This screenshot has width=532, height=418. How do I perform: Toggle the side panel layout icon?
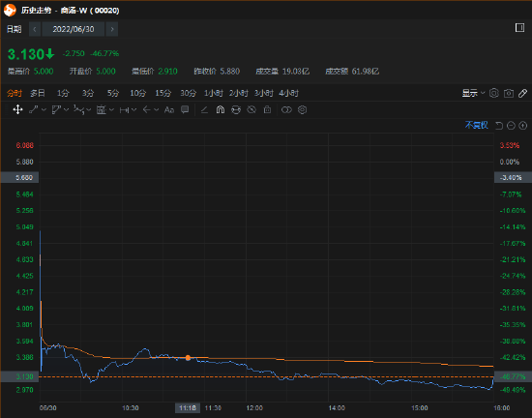tap(519, 28)
